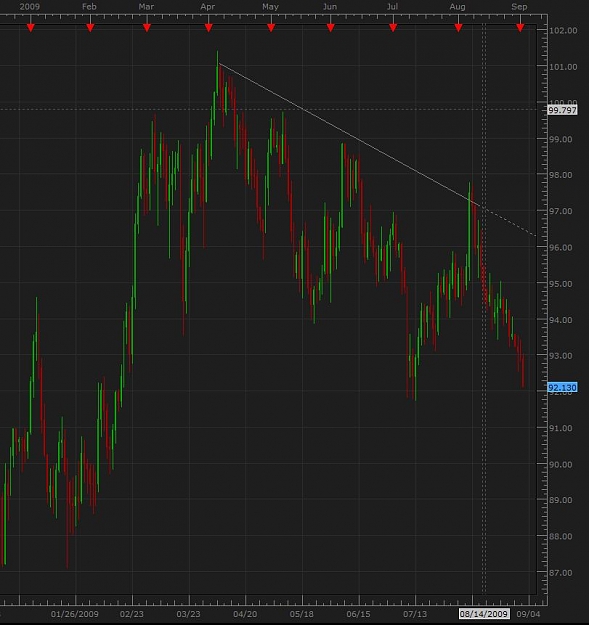Select the 99.797 crosshair price label
The height and width of the screenshot is (625, 589).
pyautogui.click(x=562, y=110)
